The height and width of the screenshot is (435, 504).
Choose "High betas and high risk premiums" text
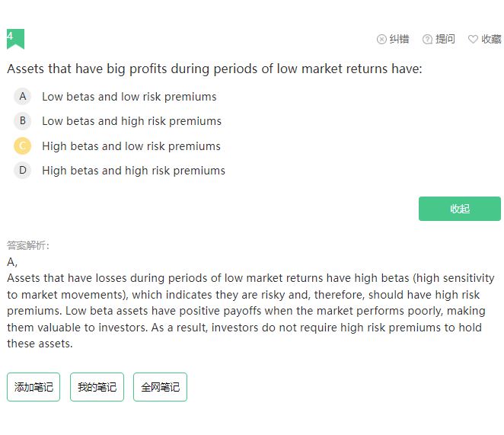(133, 171)
